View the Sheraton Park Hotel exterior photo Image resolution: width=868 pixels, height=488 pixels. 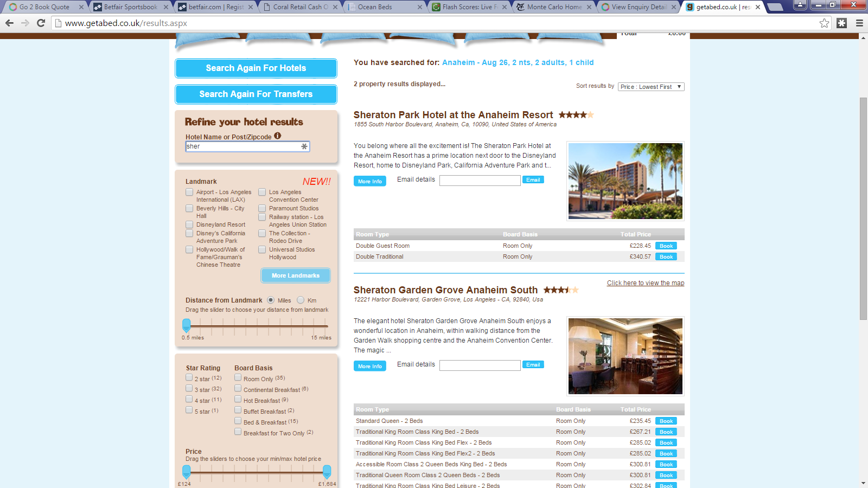coord(626,181)
